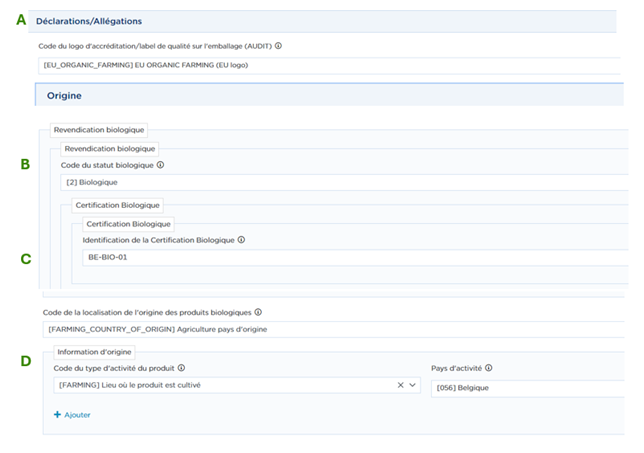Click the Pays d'activité label text

click(457, 368)
